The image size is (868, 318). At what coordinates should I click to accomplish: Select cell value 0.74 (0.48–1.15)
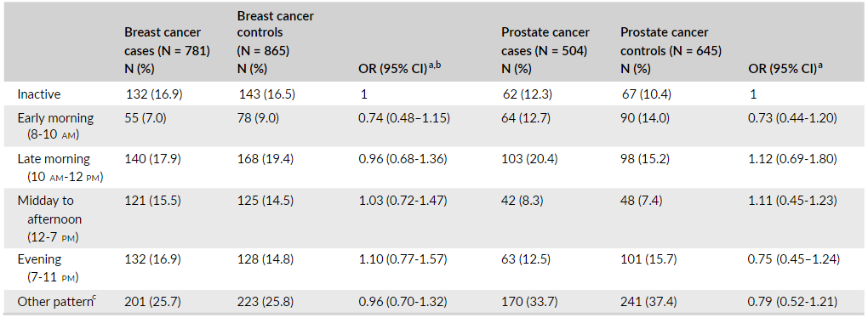tap(404, 118)
